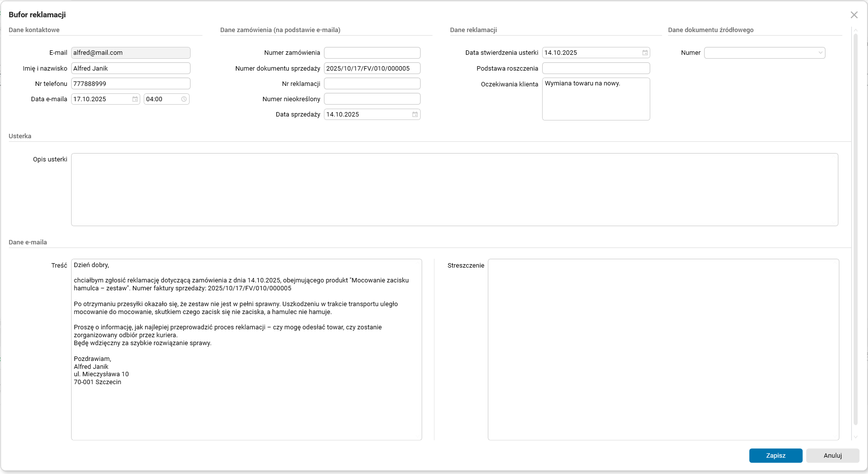This screenshot has width=868, height=474.
Task: Focus the E-mail field alfred@mail.com
Action: click(x=131, y=53)
